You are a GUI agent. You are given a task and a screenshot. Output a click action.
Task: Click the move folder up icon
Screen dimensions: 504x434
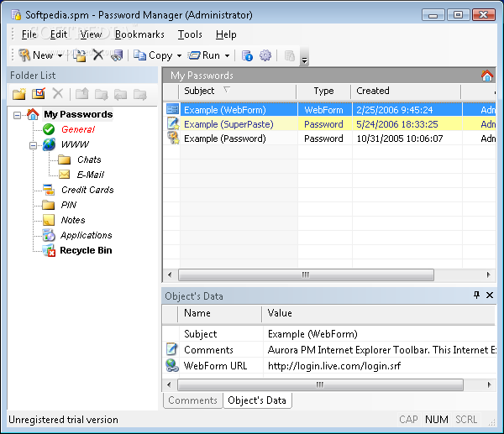click(82, 94)
